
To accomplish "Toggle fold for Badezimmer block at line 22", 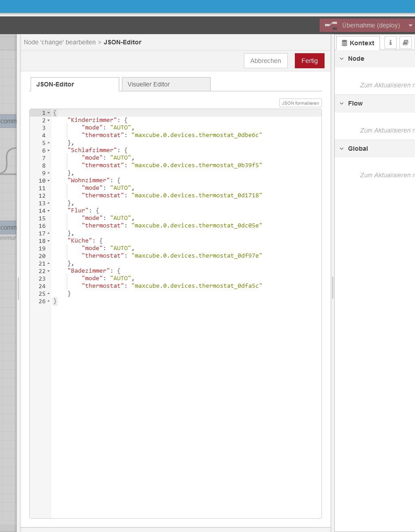I will 49,271.
